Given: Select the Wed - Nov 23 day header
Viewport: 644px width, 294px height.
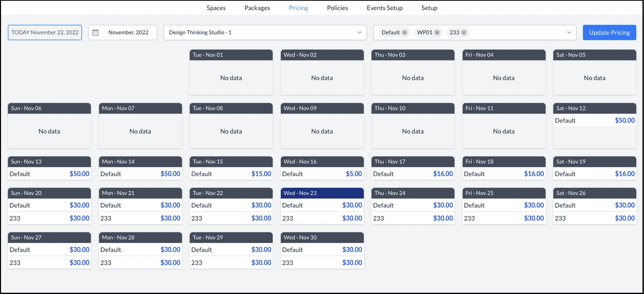Looking at the screenshot, I should [x=322, y=193].
